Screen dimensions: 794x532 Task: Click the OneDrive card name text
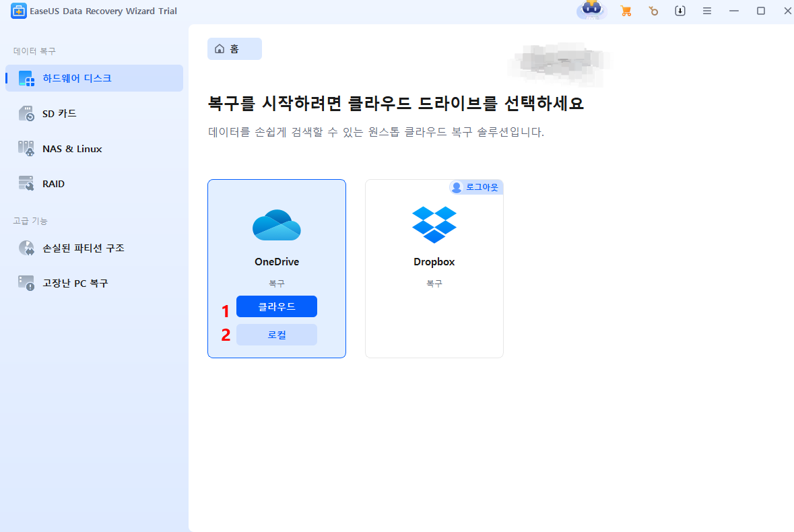[277, 262]
